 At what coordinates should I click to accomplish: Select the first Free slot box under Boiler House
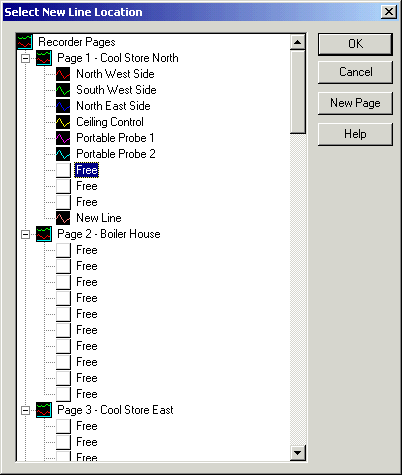[x=63, y=250]
